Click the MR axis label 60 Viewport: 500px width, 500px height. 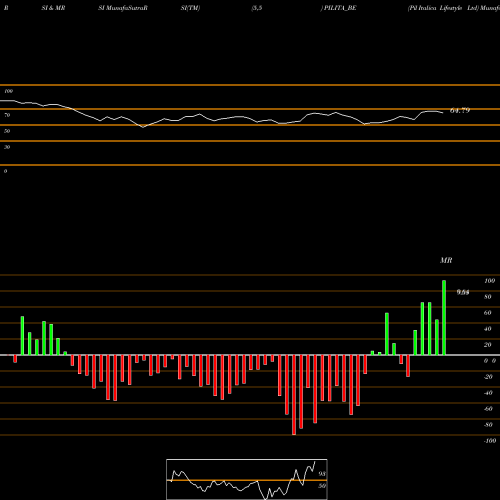[488, 313]
